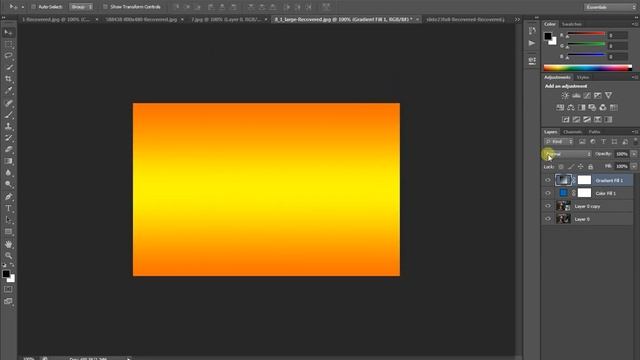Click the Gradient Fill 1 layer thumbnail
Screen dimensions: 640x360
[x=563, y=180]
